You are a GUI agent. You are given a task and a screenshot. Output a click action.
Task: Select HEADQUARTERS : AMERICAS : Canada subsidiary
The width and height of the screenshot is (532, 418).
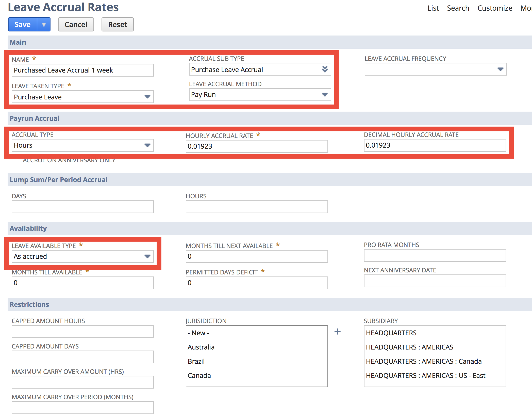pos(424,361)
